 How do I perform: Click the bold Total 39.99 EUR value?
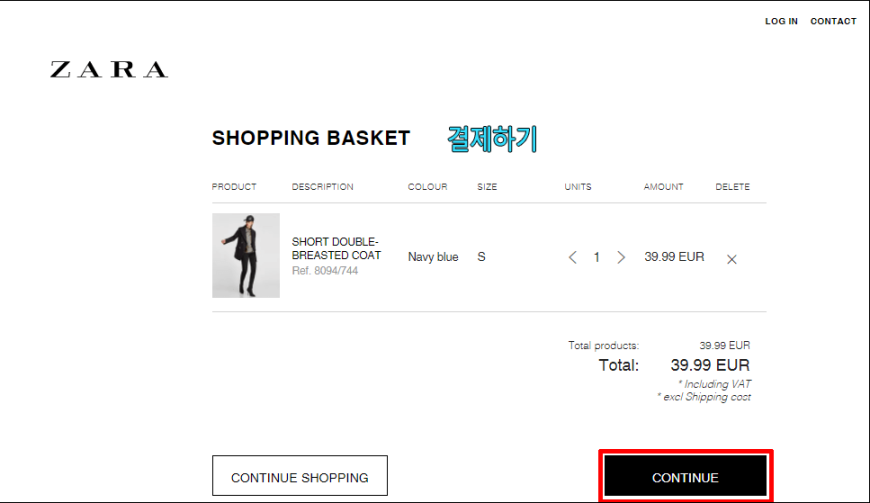click(710, 365)
